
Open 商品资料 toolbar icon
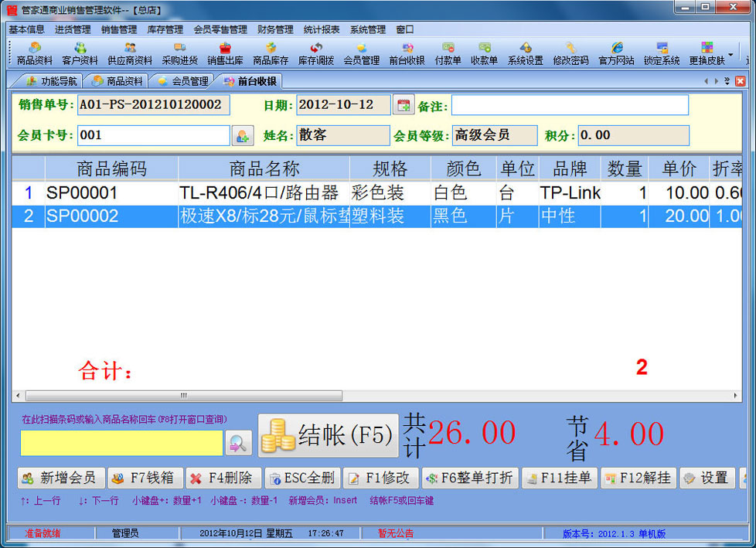point(34,53)
